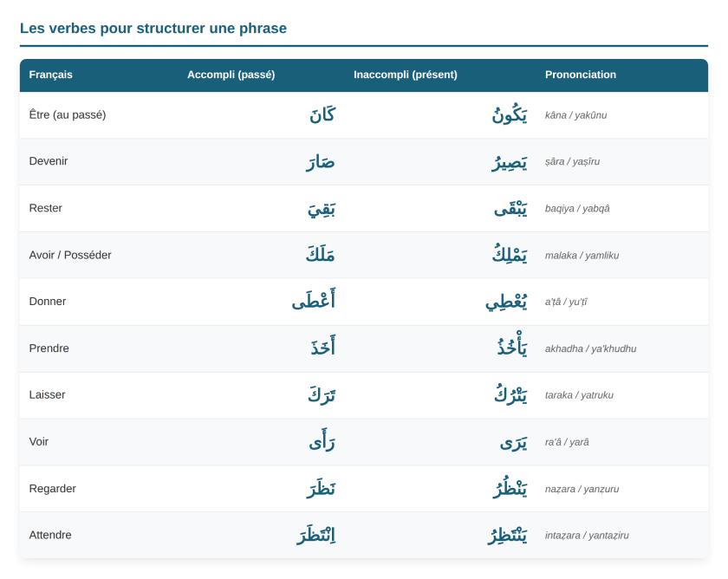Click the 'Devenir' cell
Image resolution: width=728 pixels, height=579 pixels.
49,161
